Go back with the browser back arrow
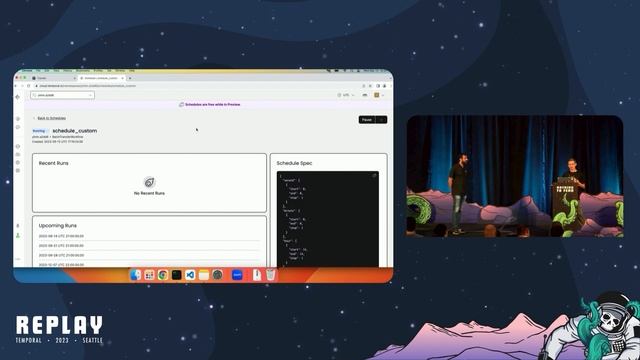640x360 pixels. tap(16, 86)
